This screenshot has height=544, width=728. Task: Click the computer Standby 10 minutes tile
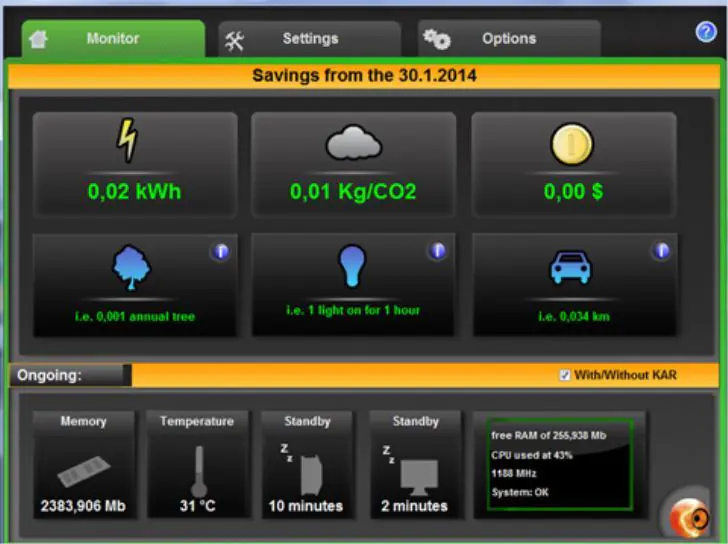point(305,465)
